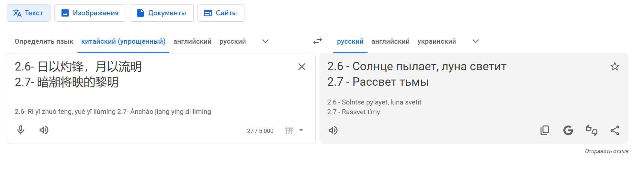Image resolution: width=644 pixels, height=174 pixels.
Task: Select the Сайты translation mode
Action: coord(221,13)
